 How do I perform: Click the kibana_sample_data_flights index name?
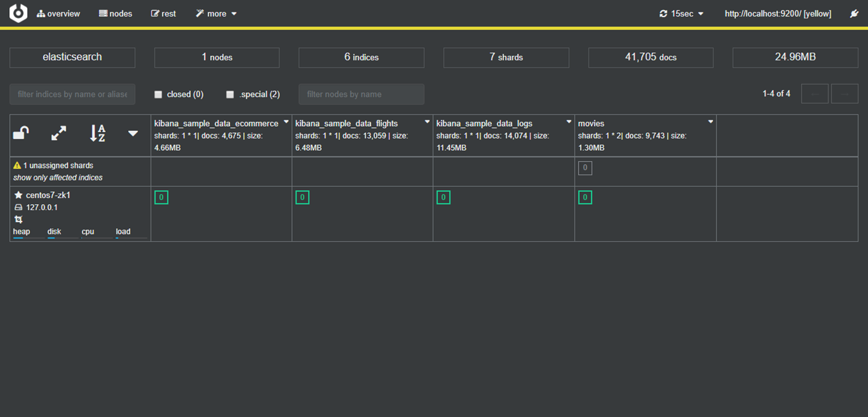(x=347, y=124)
